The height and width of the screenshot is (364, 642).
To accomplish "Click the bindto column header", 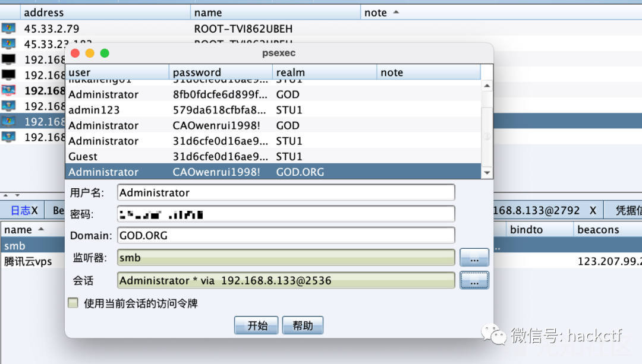I will tap(539, 229).
